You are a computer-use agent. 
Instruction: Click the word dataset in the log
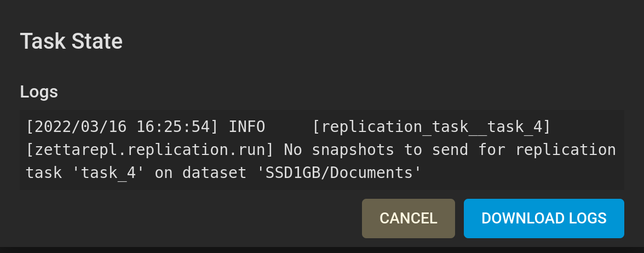click(215, 173)
